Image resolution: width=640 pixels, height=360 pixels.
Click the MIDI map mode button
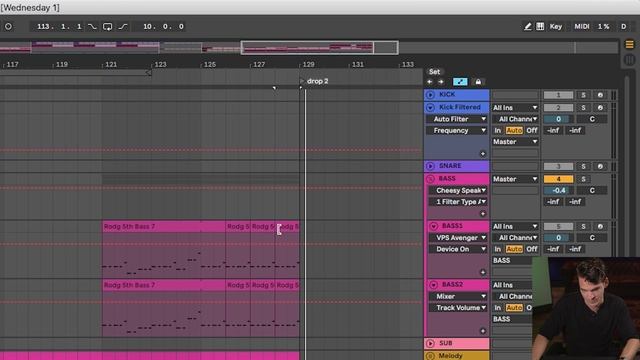tap(582, 27)
